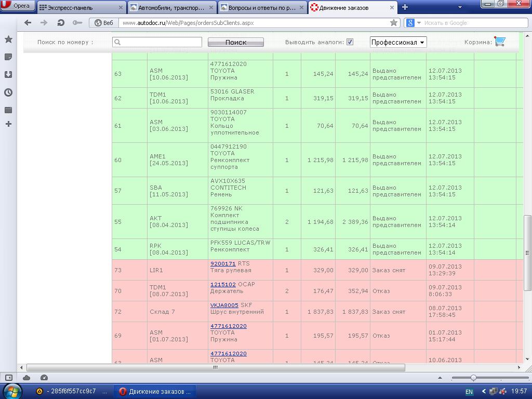The width and height of the screenshot is (532, 399).
Task: Click the plus icon to add sidebar panel
Action: (8, 124)
